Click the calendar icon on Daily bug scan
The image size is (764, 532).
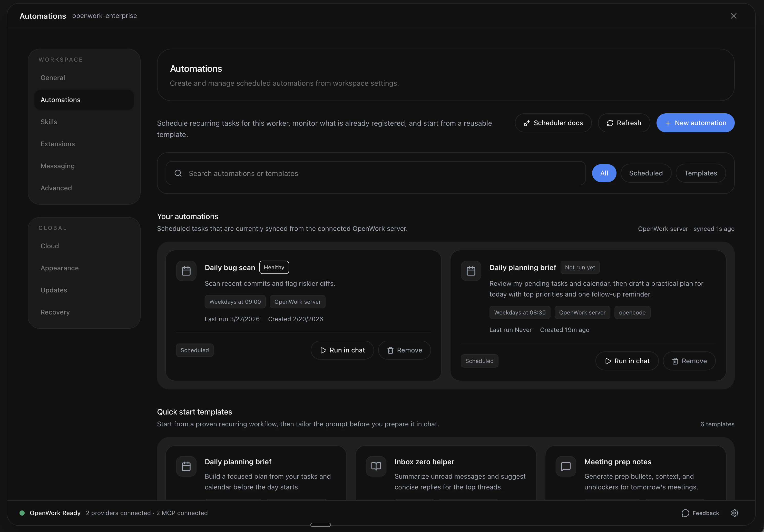pyautogui.click(x=186, y=271)
